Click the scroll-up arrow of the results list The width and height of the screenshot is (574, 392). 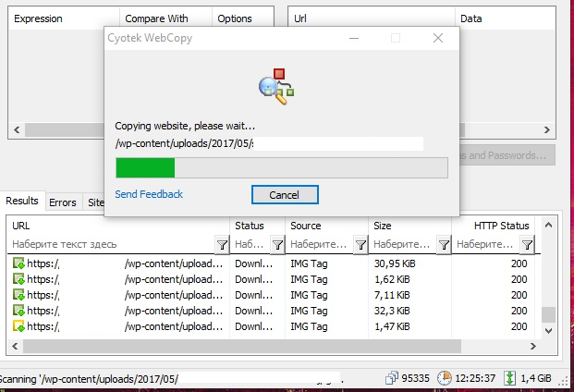point(548,225)
